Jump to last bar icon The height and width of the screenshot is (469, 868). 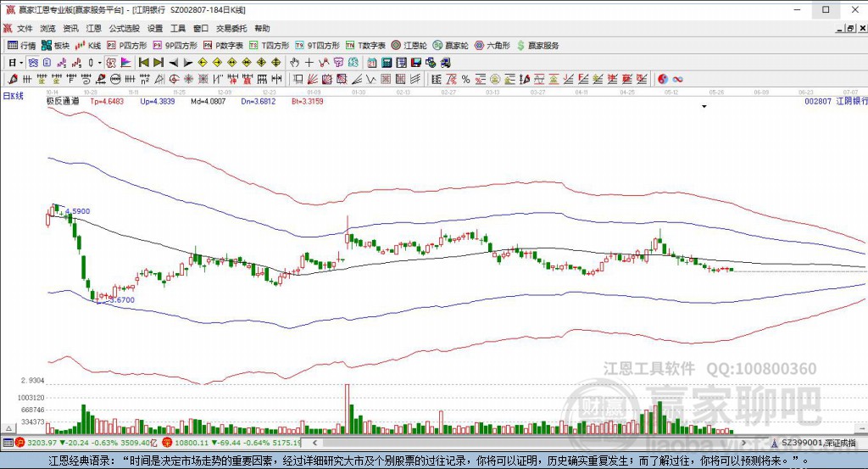(x=159, y=63)
